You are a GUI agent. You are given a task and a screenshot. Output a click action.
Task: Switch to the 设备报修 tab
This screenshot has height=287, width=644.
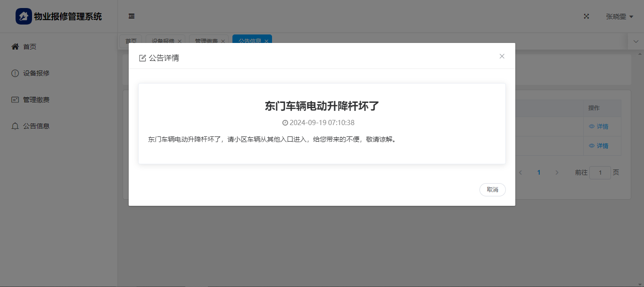pos(163,41)
